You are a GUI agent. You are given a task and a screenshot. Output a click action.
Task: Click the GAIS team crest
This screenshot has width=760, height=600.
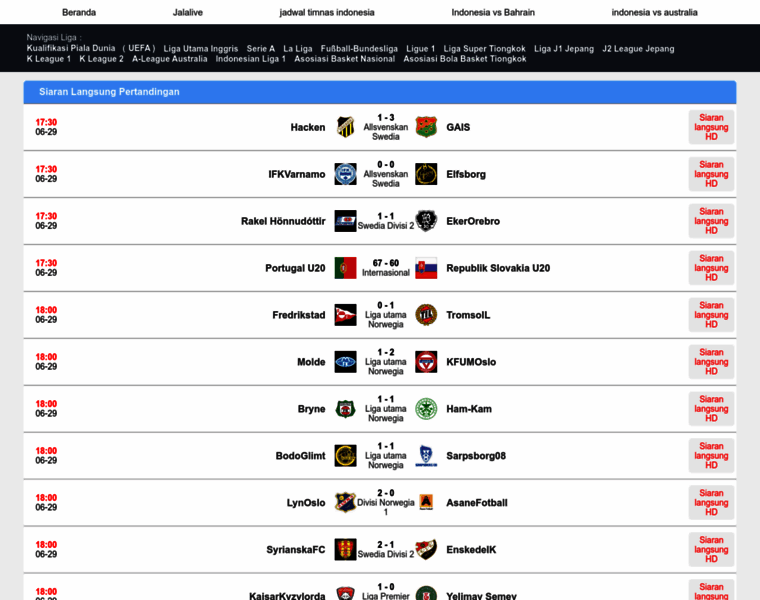click(426, 127)
